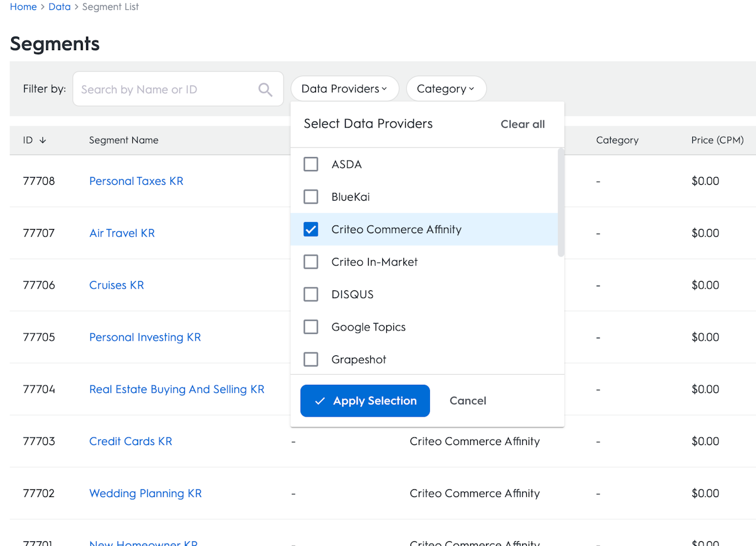Select the DISQUS checkbox

(x=311, y=294)
